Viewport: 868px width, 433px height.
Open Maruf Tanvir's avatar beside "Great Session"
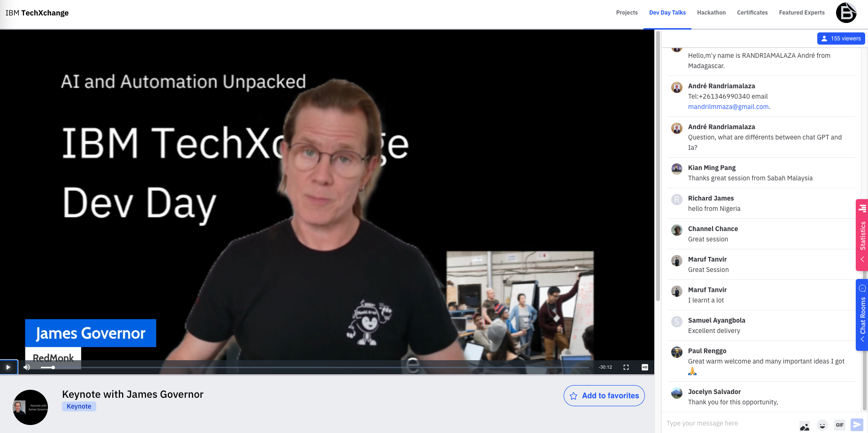pos(677,260)
